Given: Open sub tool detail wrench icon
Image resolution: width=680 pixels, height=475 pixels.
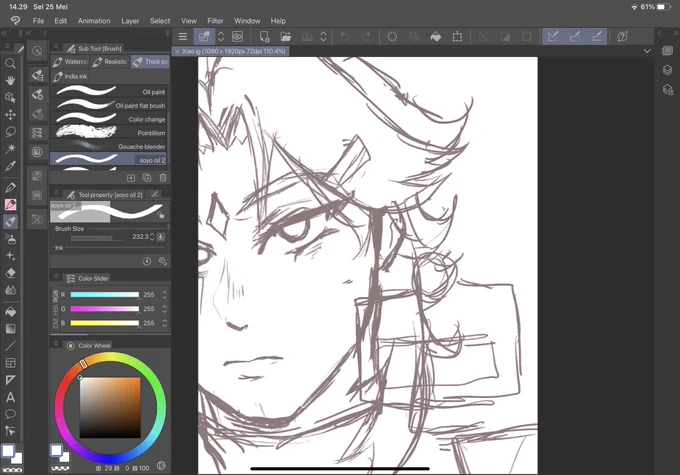Looking at the screenshot, I should point(163,261).
